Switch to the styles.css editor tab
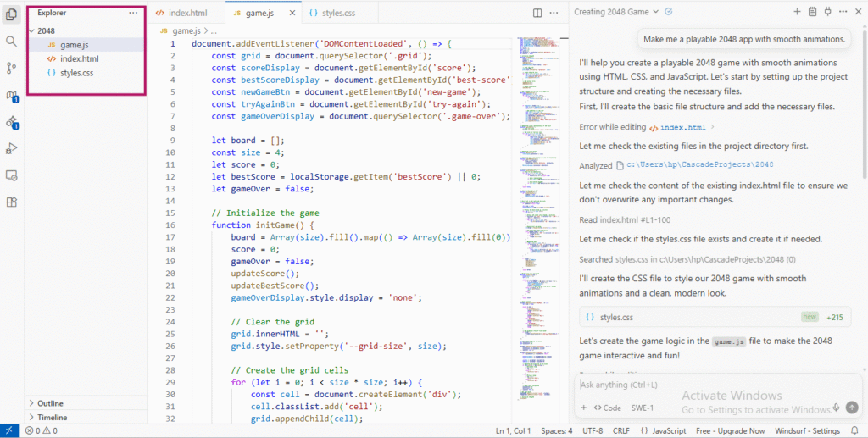This screenshot has width=868, height=438. pos(337,14)
